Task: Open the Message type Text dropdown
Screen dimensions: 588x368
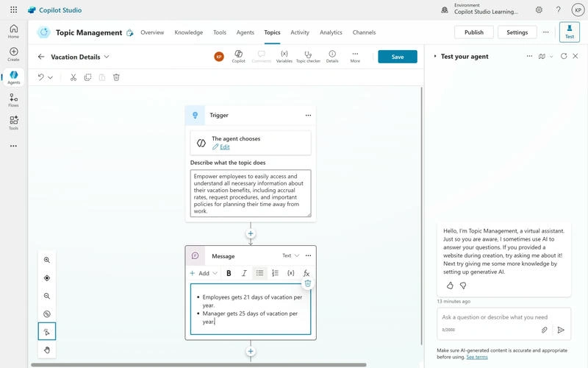Action: click(x=290, y=255)
